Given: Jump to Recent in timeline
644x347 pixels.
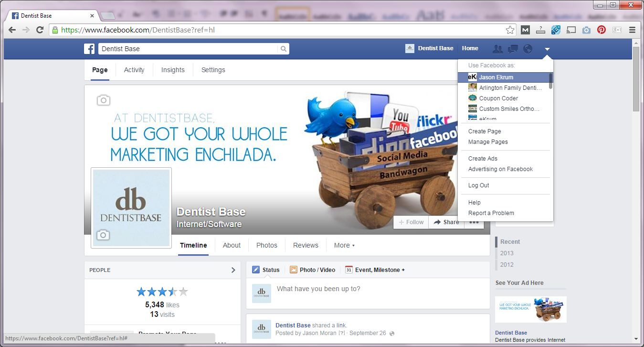Looking at the screenshot, I should click(x=510, y=242).
